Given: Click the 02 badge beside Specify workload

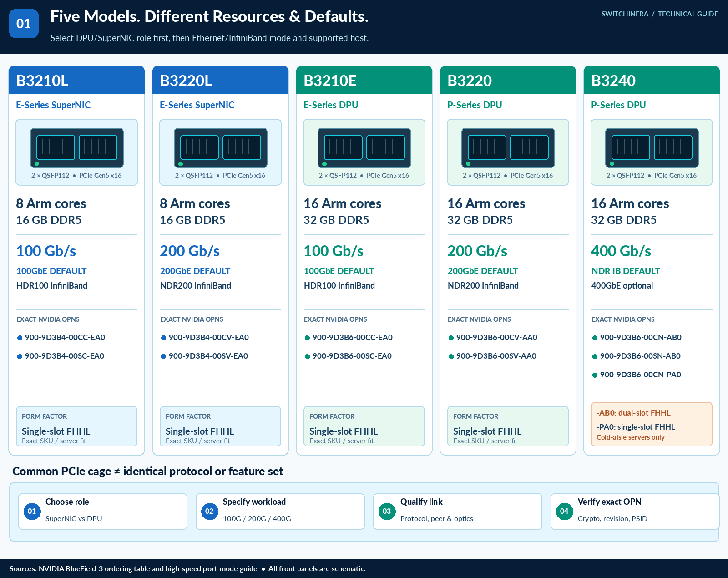Looking at the screenshot, I should point(209,511).
